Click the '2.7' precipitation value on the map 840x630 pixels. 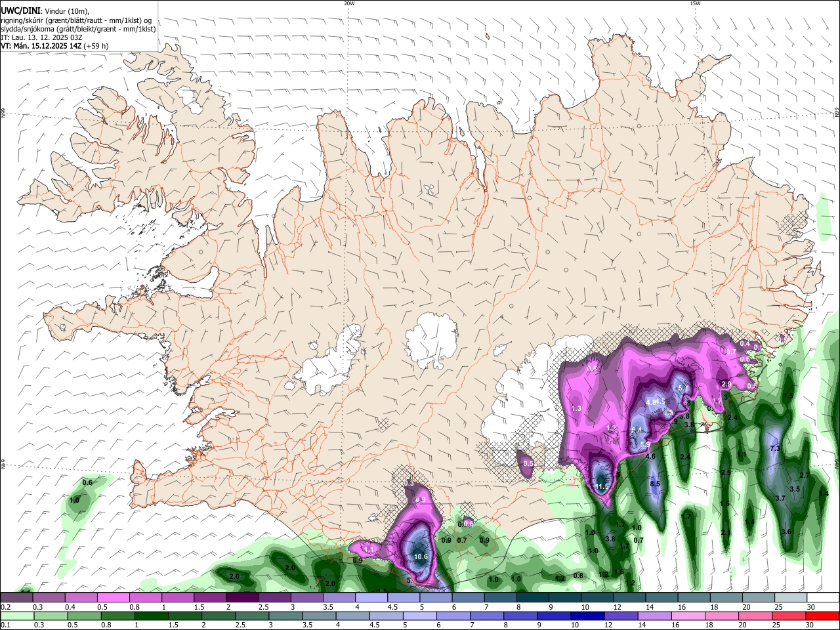point(804,475)
